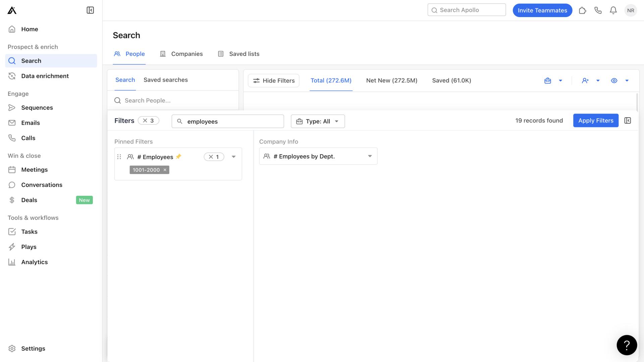
Task: Open Home in sidebar
Action: click(51, 29)
